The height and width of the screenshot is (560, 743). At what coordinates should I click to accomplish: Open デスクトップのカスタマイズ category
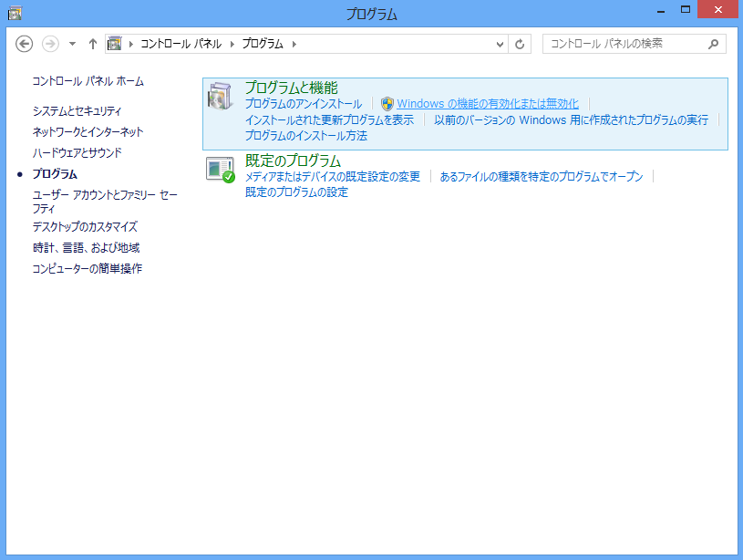85,227
